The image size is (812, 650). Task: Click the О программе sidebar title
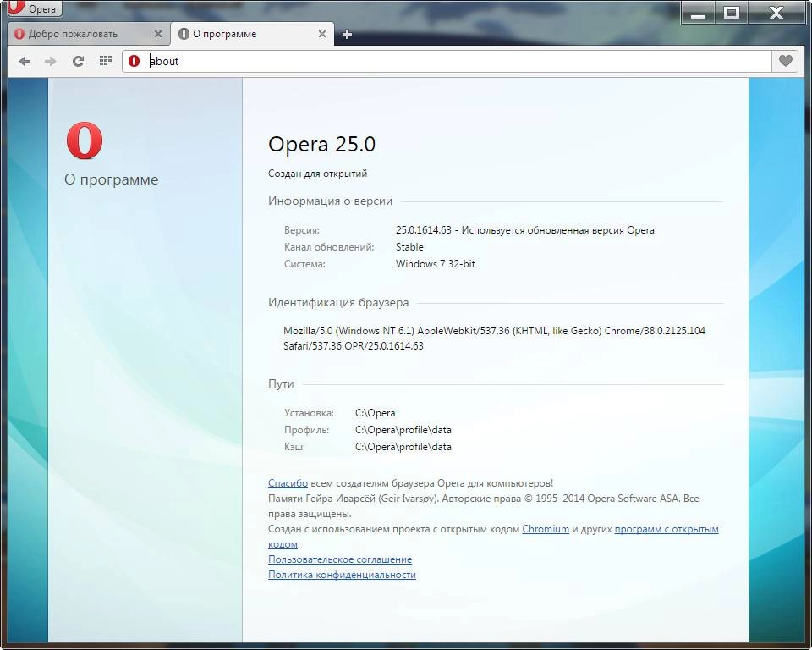(112, 179)
